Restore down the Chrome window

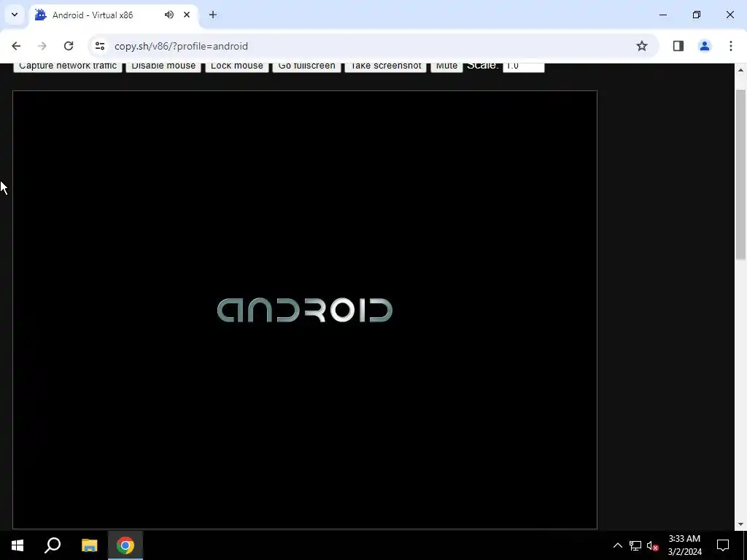click(x=697, y=15)
